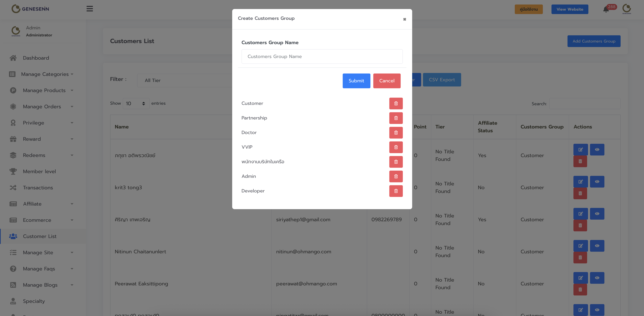The width and height of the screenshot is (644, 316).
Task: Focus the Customers Group Name field
Action: pos(322,57)
